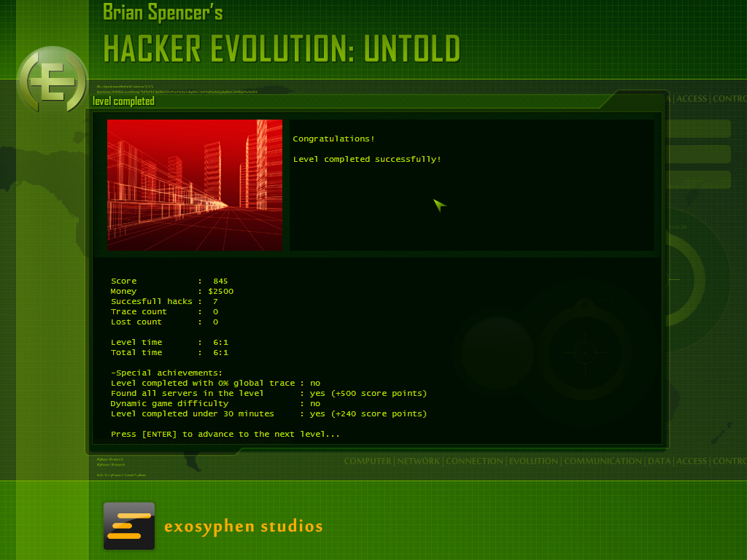Click the 'exosyphen studios' text
Image resolution: width=747 pixels, height=560 pixels.
[x=244, y=526]
